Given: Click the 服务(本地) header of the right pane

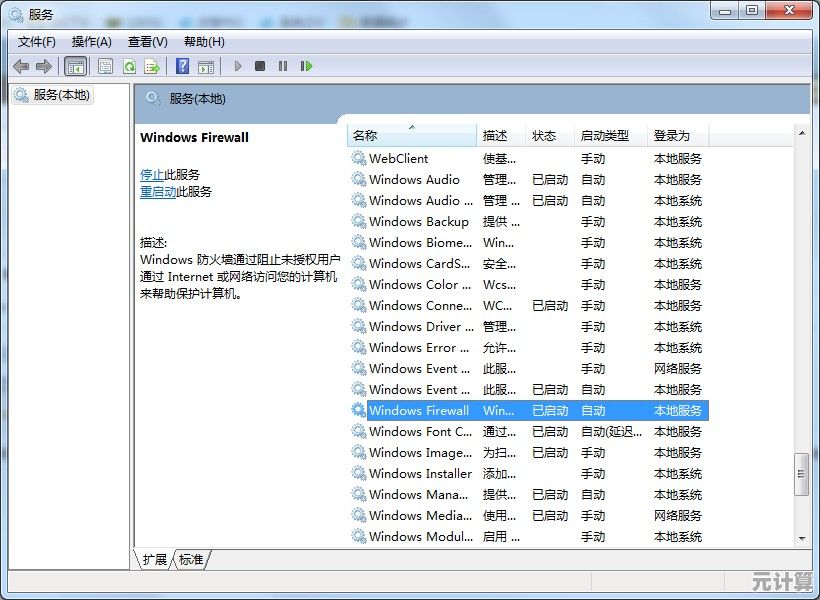Looking at the screenshot, I should pyautogui.click(x=197, y=99).
